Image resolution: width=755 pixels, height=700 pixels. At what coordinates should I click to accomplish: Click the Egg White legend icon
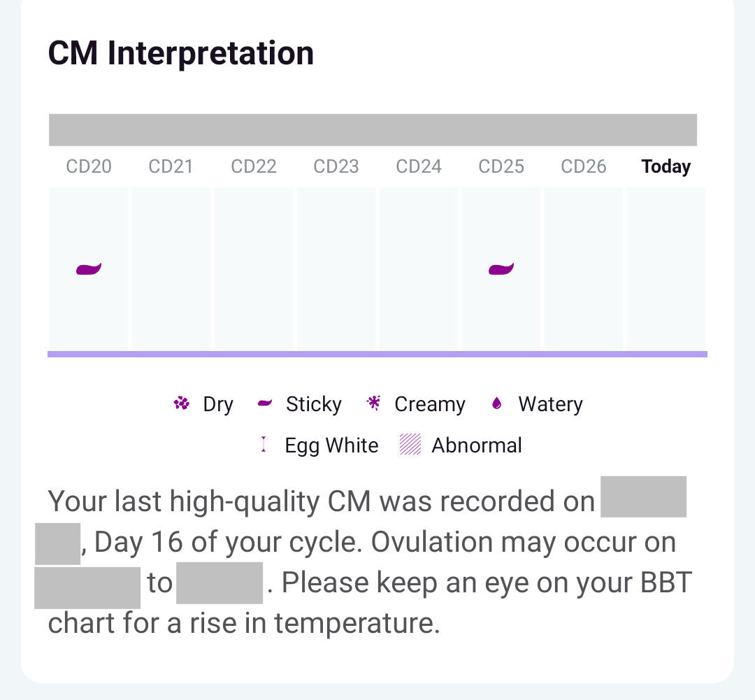[264, 445]
